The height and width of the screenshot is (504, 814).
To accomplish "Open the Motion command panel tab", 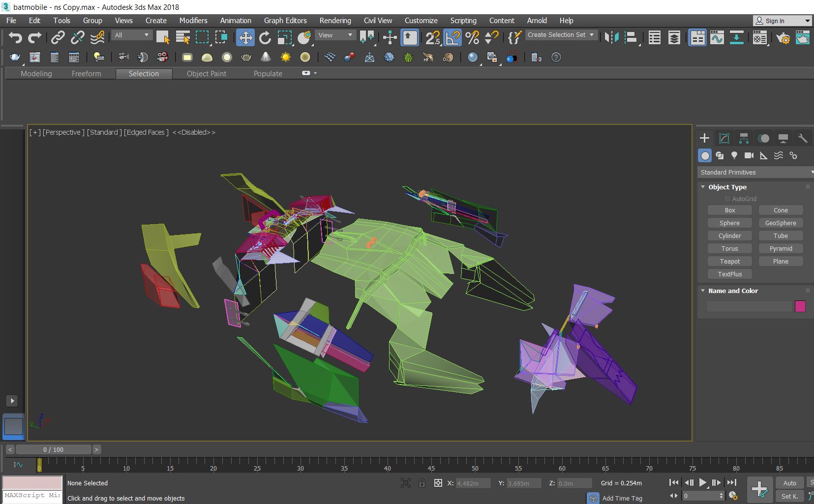I will tap(763, 138).
